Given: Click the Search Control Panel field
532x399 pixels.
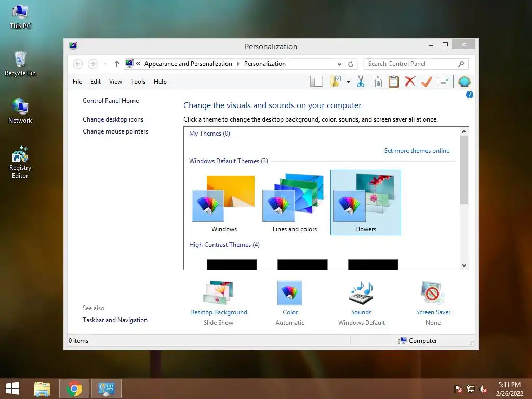Looking at the screenshot, I should pyautogui.click(x=416, y=64).
